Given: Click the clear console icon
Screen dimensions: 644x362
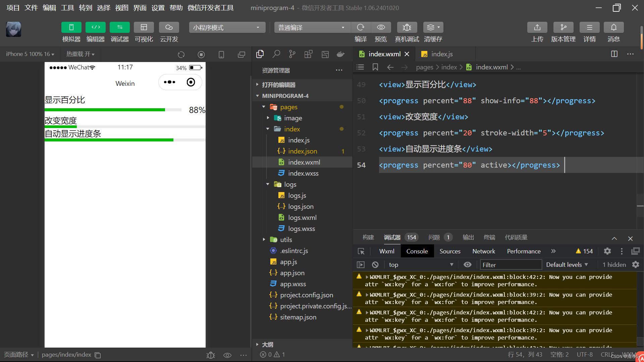Looking at the screenshot, I should click(375, 265).
